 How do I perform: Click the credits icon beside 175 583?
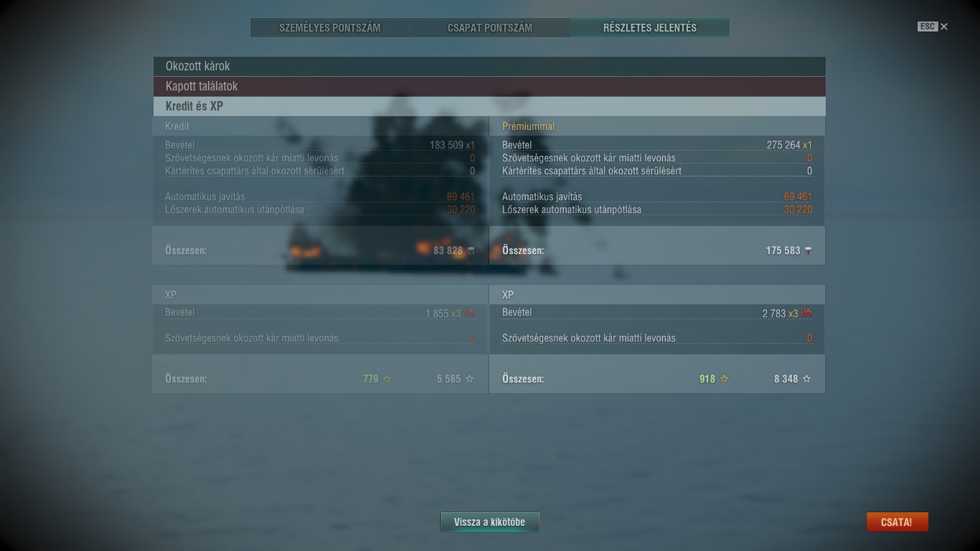tap(808, 250)
